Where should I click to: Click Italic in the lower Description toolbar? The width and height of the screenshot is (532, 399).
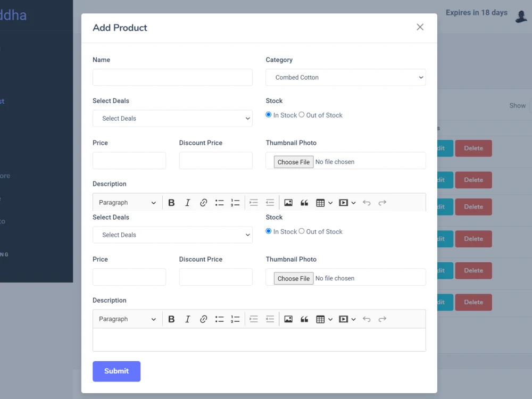coord(187,319)
